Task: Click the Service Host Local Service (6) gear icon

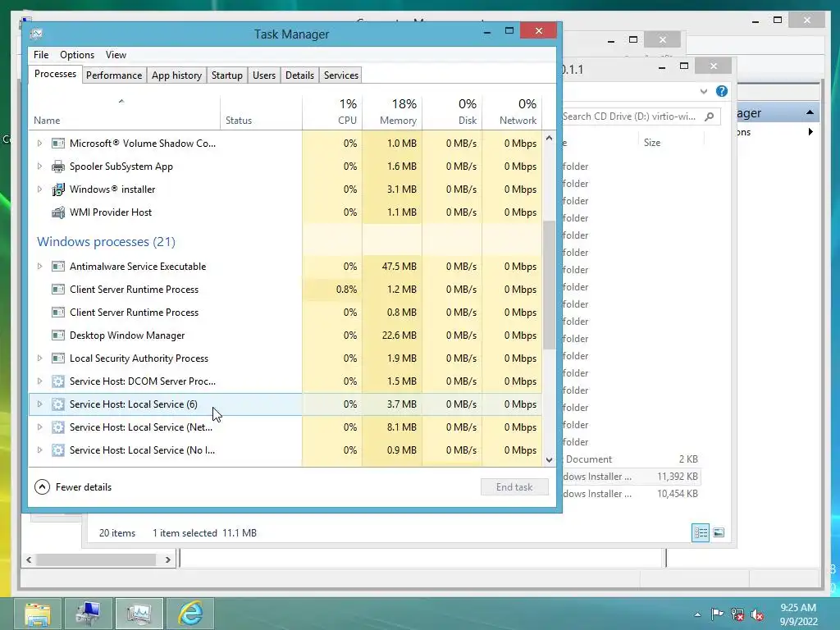Action: [x=58, y=404]
